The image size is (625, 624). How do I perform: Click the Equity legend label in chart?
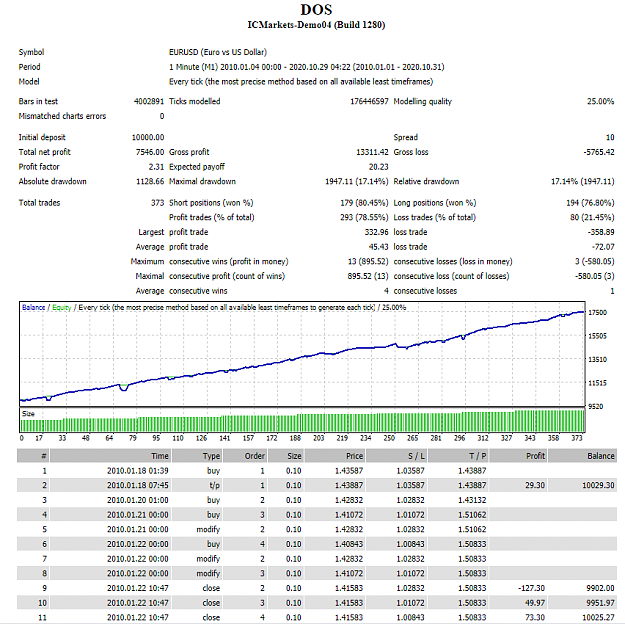coord(61,307)
